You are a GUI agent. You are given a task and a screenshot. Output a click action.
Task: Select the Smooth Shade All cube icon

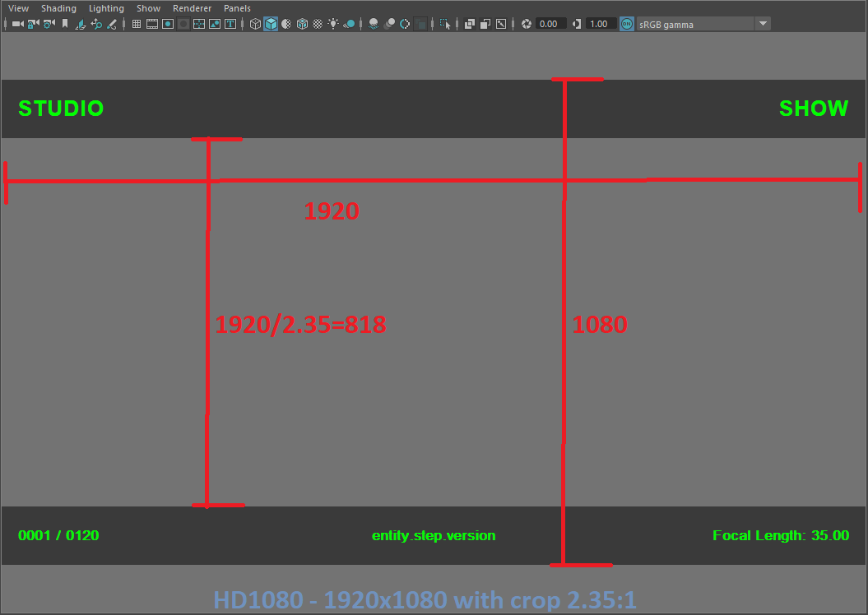(x=271, y=24)
